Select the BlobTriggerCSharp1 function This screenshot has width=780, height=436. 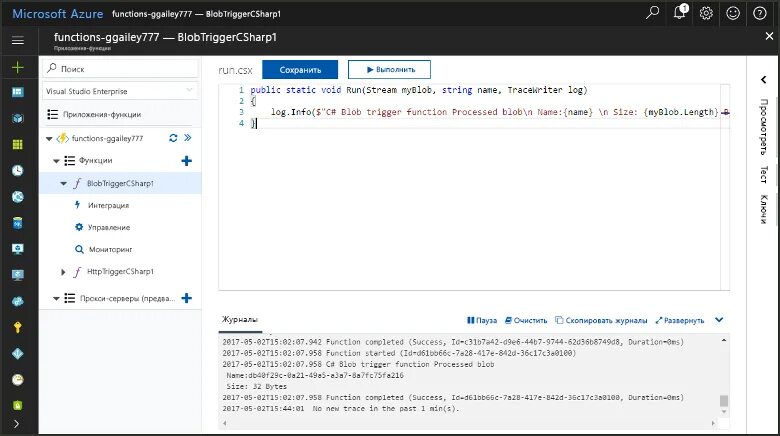point(120,183)
